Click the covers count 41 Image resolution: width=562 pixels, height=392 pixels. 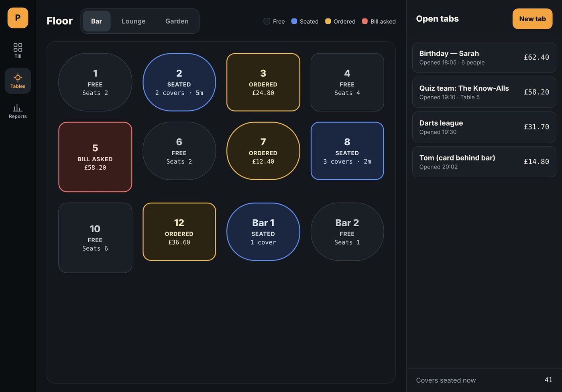[x=548, y=380]
